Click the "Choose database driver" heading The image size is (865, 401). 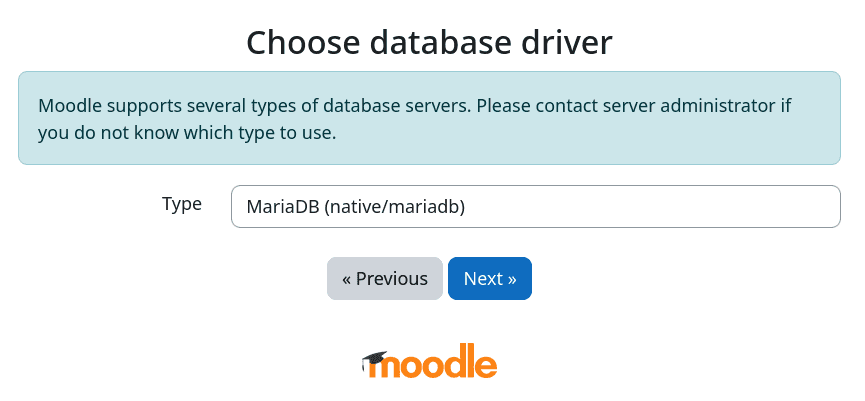pyautogui.click(x=429, y=43)
